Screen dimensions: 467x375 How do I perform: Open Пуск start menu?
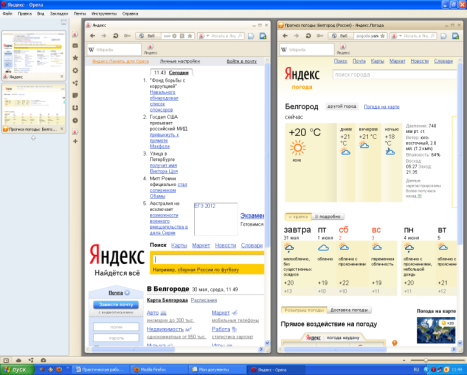[17, 370]
